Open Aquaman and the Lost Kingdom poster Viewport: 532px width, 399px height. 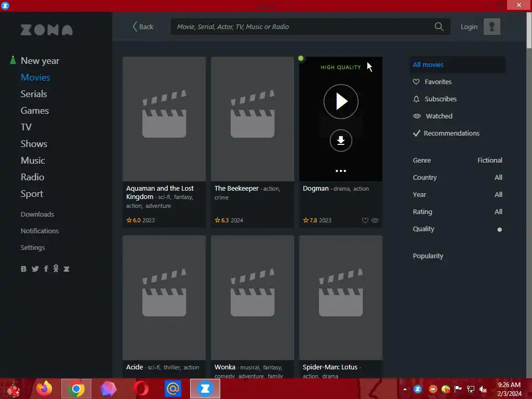164,119
